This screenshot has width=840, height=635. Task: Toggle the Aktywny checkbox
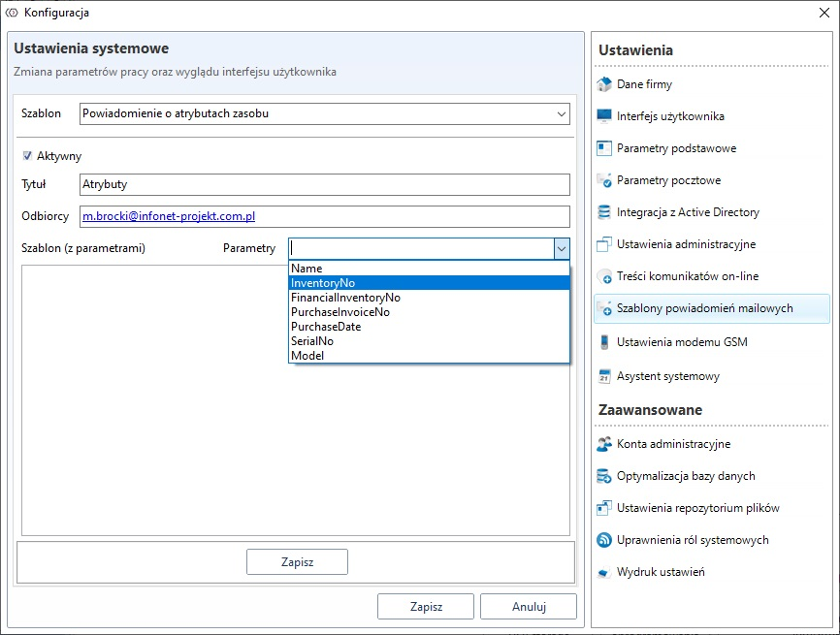pos(28,155)
